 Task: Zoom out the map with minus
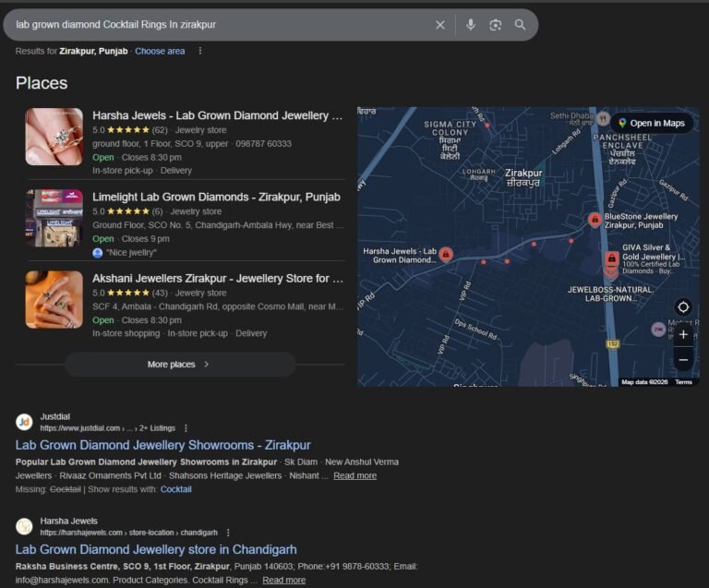tap(683, 360)
